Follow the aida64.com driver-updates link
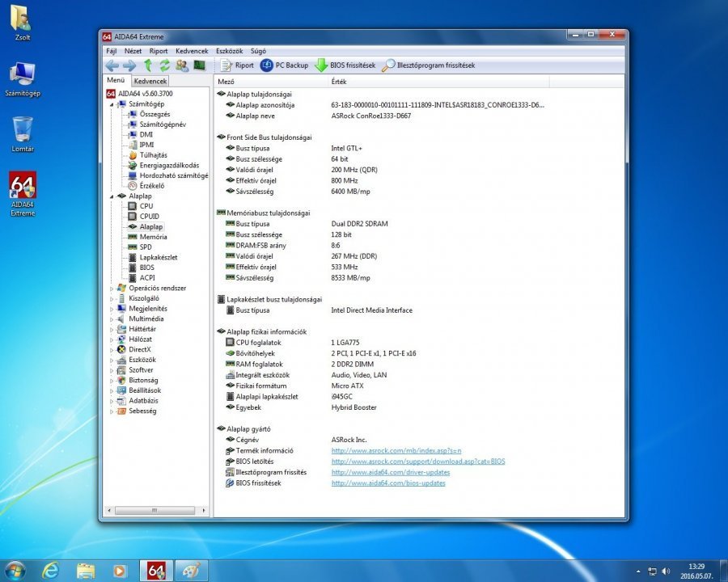Viewport: 728px width, 582px height. [x=391, y=472]
